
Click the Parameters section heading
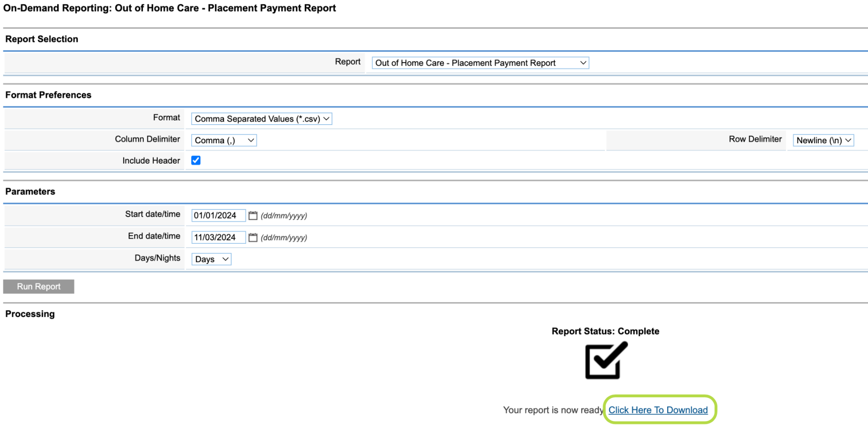[30, 191]
